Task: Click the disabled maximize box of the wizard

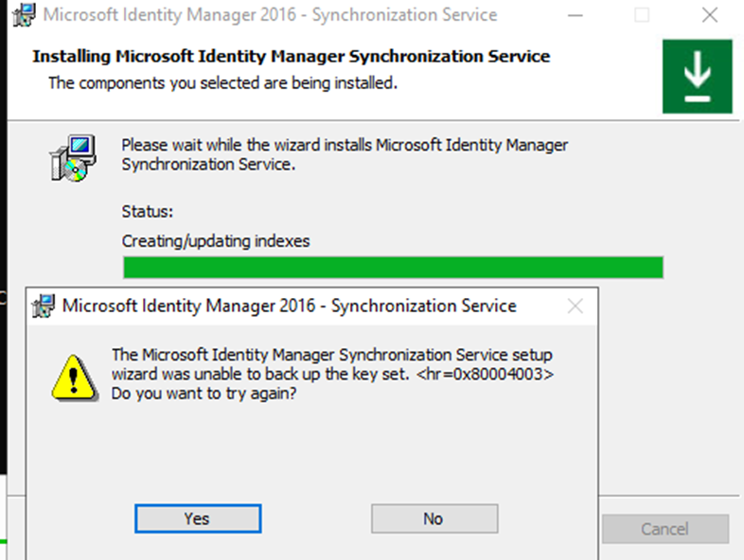Action: click(642, 15)
